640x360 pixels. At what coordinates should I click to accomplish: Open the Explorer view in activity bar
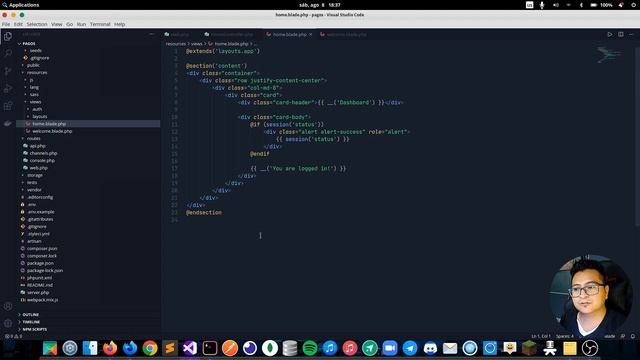click(x=8, y=37)
